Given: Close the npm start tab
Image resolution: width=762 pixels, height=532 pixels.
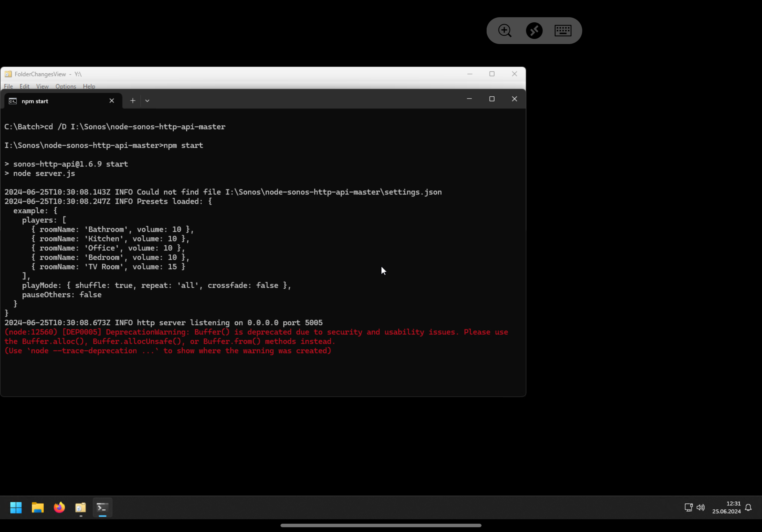Looking at the screenshot, I should tap(112, 100).
